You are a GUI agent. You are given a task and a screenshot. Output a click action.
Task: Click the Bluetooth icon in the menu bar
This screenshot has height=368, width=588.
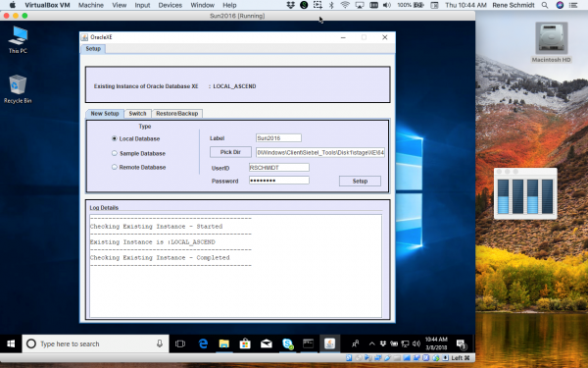331,5
